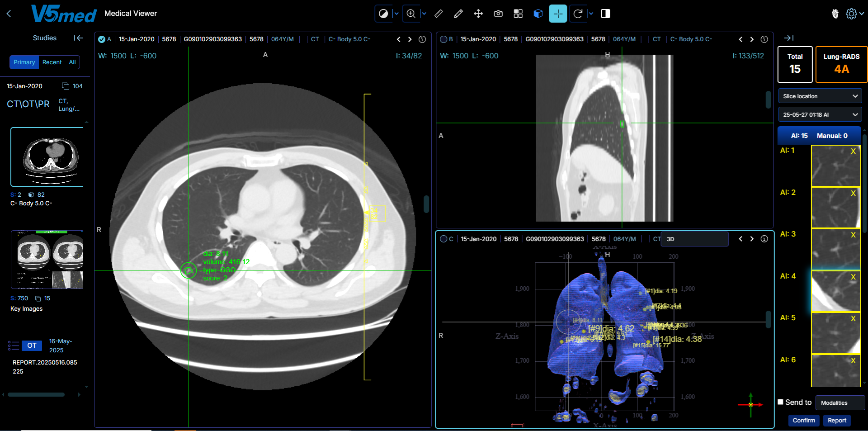Go to next image in viewport B

pyautogui.click(x=752, y=39)
